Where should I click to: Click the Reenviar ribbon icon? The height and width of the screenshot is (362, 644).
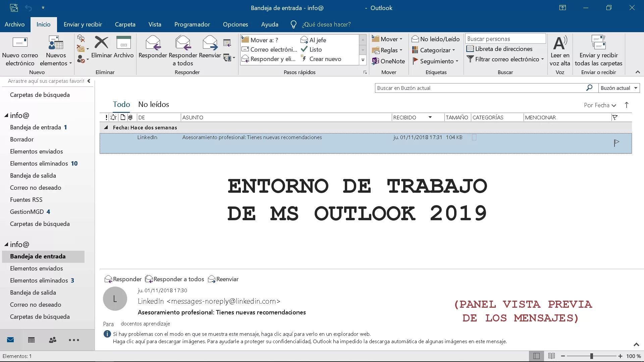point(210,43)
